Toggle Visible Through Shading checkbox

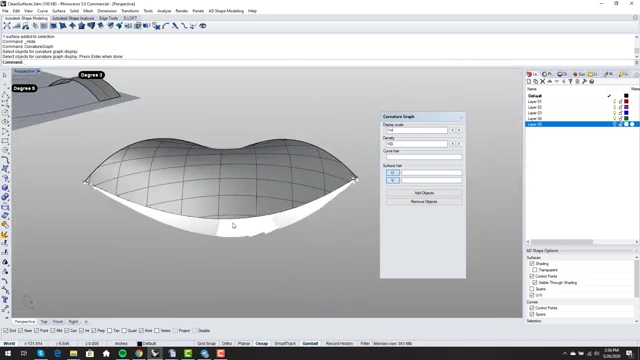[x=535, y=282]
